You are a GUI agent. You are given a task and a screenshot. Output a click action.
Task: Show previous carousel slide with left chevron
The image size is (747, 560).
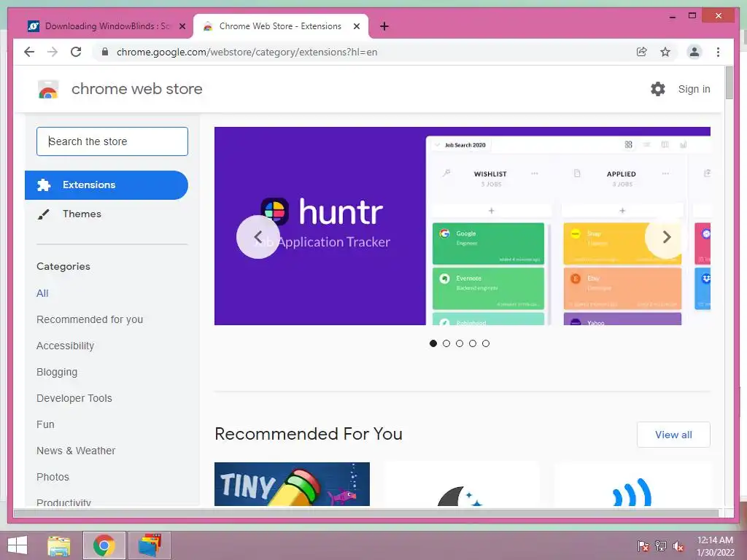(258, 237)
